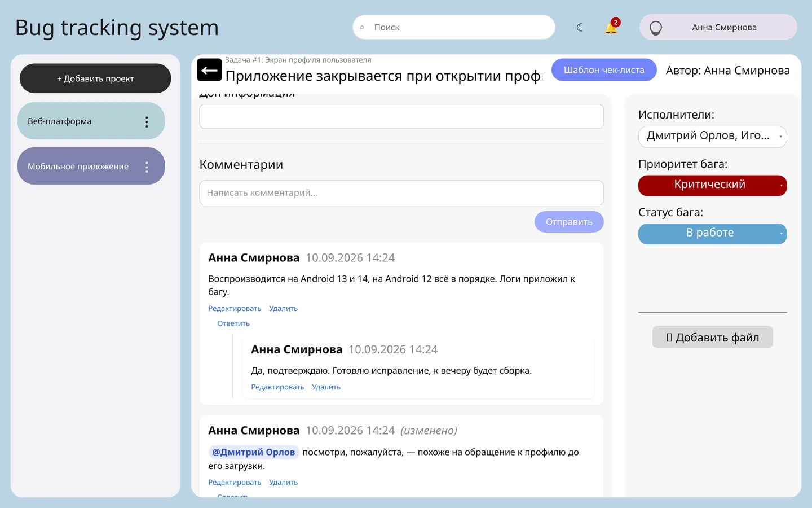Image resolution: width=812 pixels, height=508 pixels.
Task: Edit the Готовлю исправление reply
Action: click(277, 387)
